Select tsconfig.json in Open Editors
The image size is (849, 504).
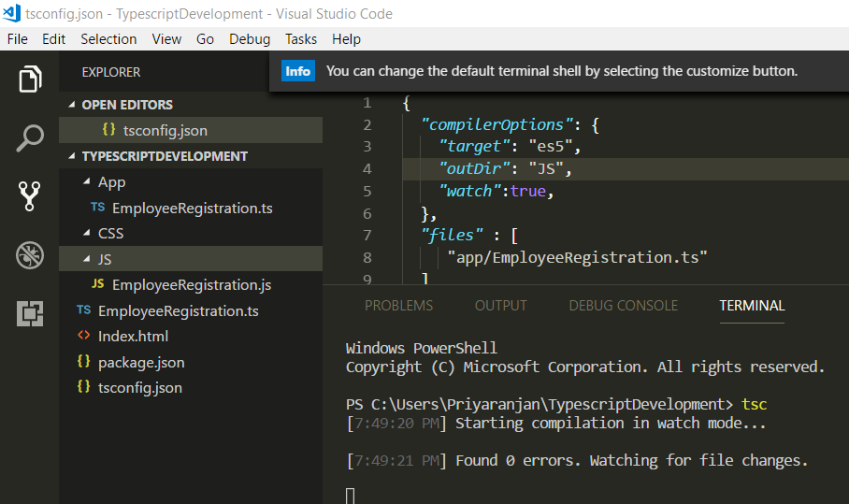(x=165, y=131)
